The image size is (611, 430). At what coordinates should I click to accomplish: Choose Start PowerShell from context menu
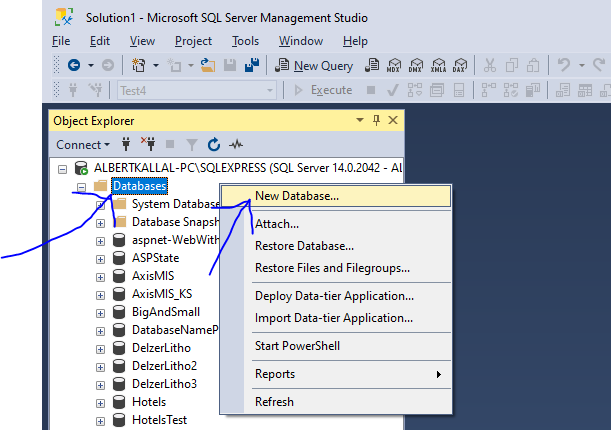coord(336,346)
